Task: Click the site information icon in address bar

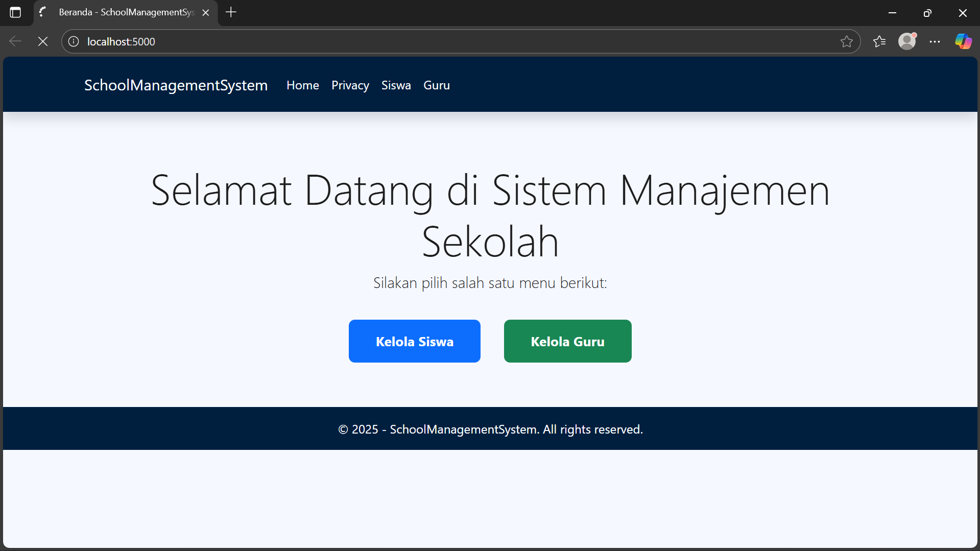Action: [x=73, y=41]
